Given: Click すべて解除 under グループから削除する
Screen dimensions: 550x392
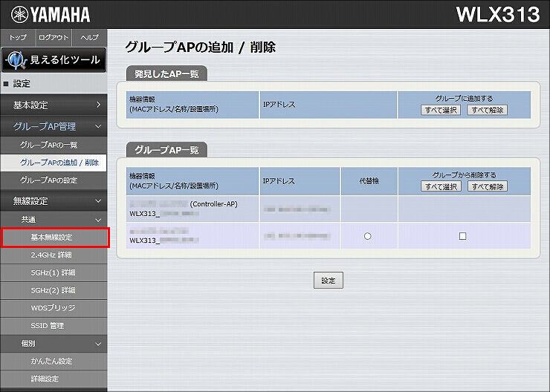Looking at the screenshot, I should (x=488, y=186).
